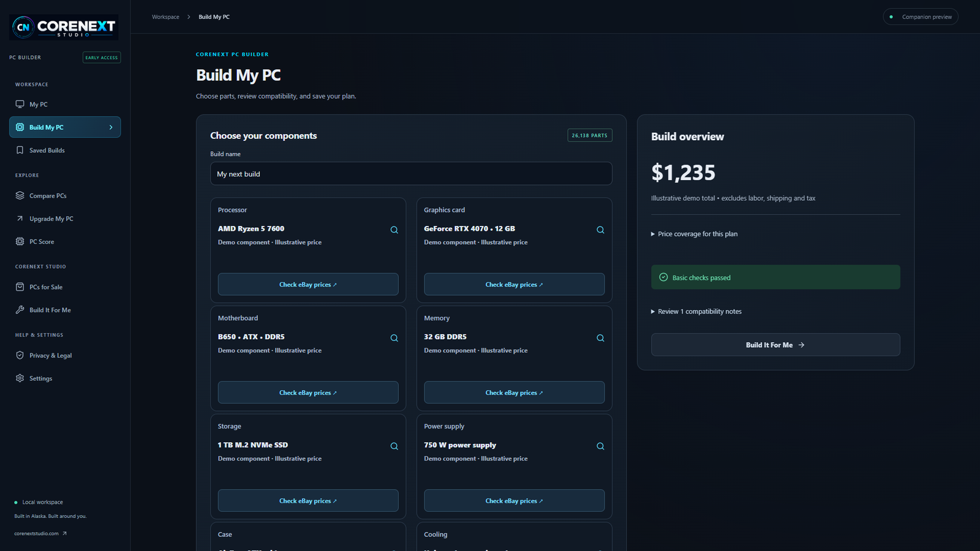Search memory with the magnifier icon
The width and height of the screenshot is (980, 551).
click(x=600, y=339)
